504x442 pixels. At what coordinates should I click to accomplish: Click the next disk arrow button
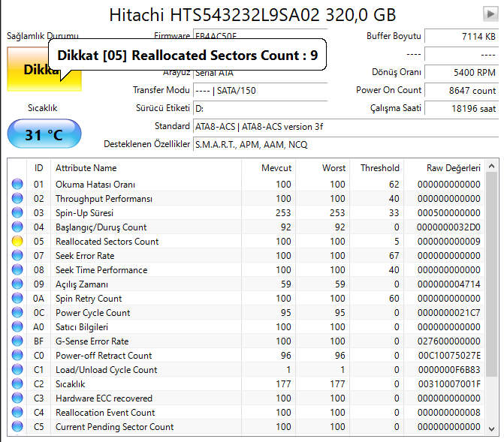(x=490, y=14)
